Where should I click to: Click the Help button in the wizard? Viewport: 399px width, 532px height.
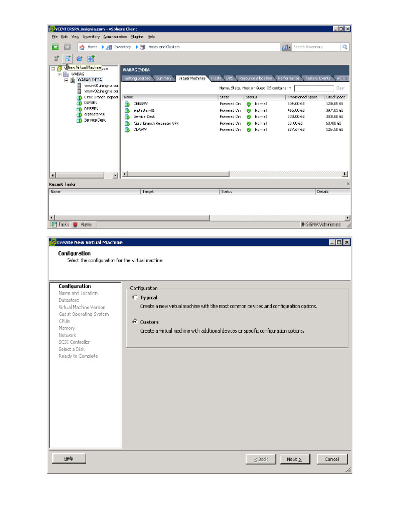click(69, 458)
